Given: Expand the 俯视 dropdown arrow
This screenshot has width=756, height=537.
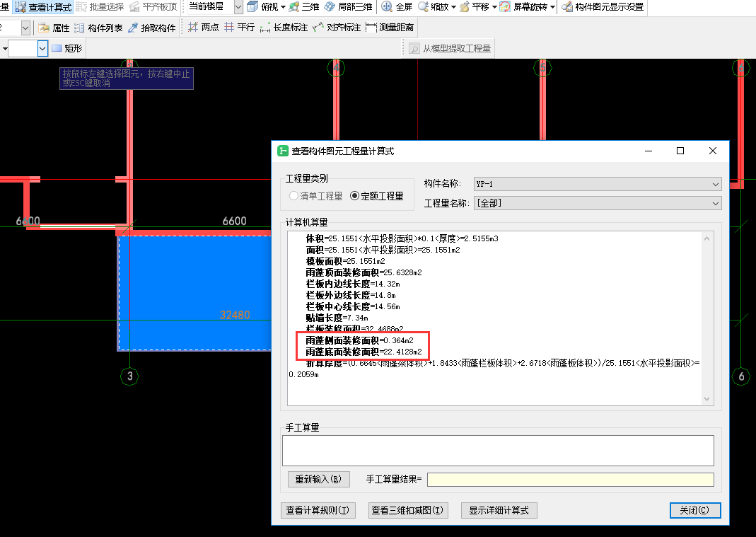Looking at the screenshot, I should pyautogui.click(x=283, y=7).
